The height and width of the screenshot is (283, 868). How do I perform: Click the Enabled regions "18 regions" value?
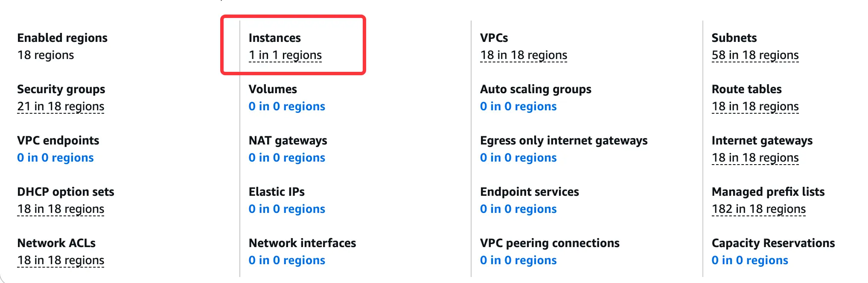click(x=46, y=55)
